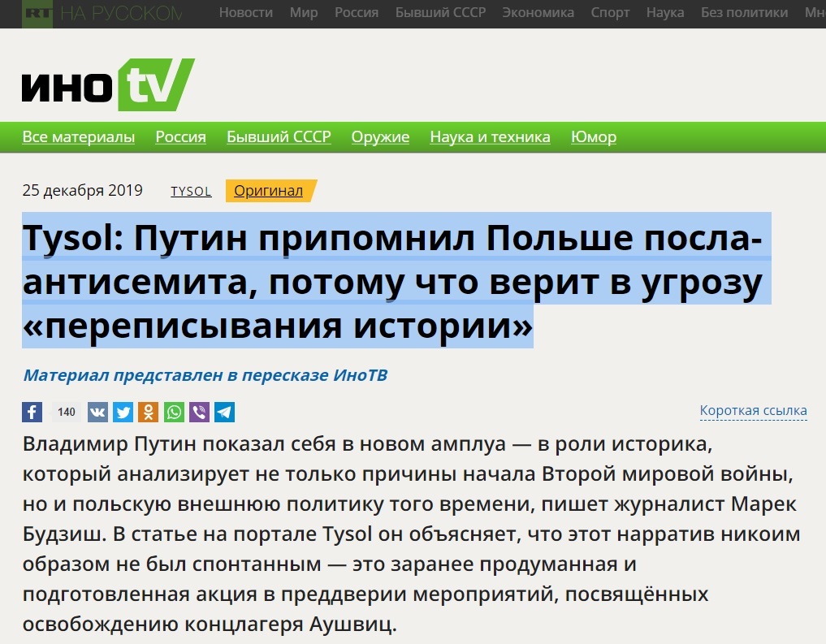
Task: Open the Оригинал article link
Action: [x=269, y=191]
